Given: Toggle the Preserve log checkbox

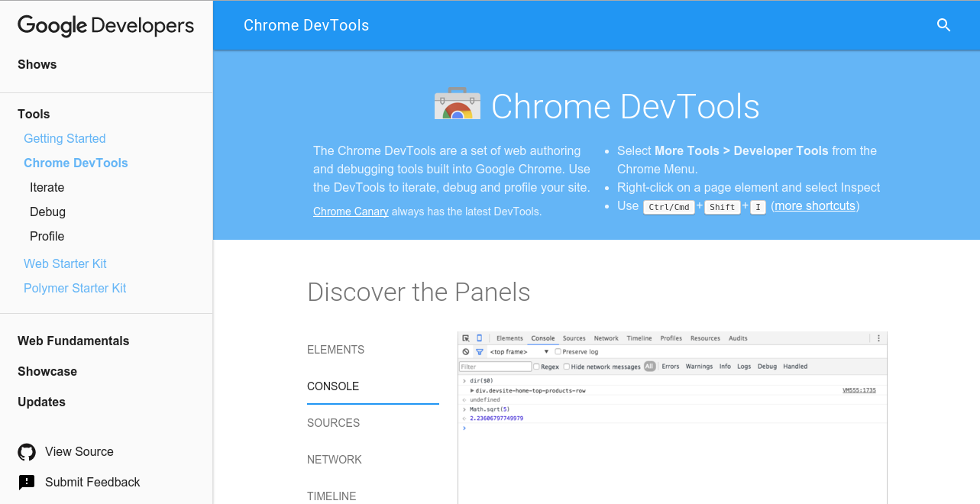Looking at the screenshot, I should coord(558,352).
